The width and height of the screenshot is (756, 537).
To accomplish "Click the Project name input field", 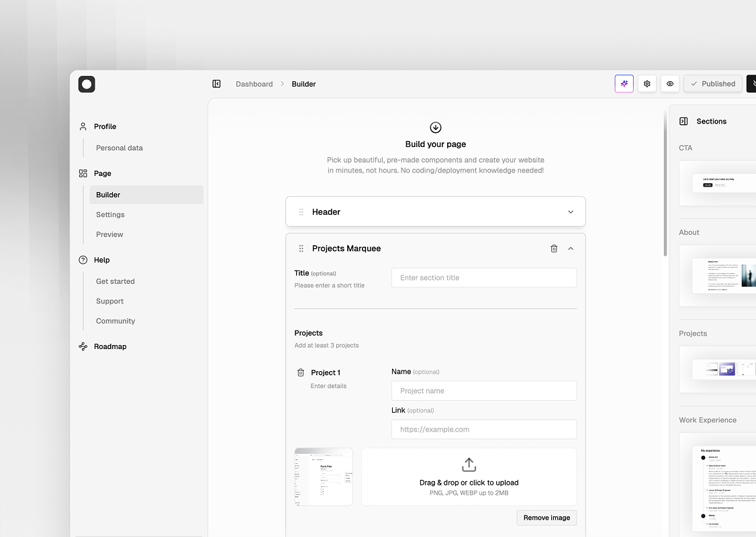I will coord(484,391).
